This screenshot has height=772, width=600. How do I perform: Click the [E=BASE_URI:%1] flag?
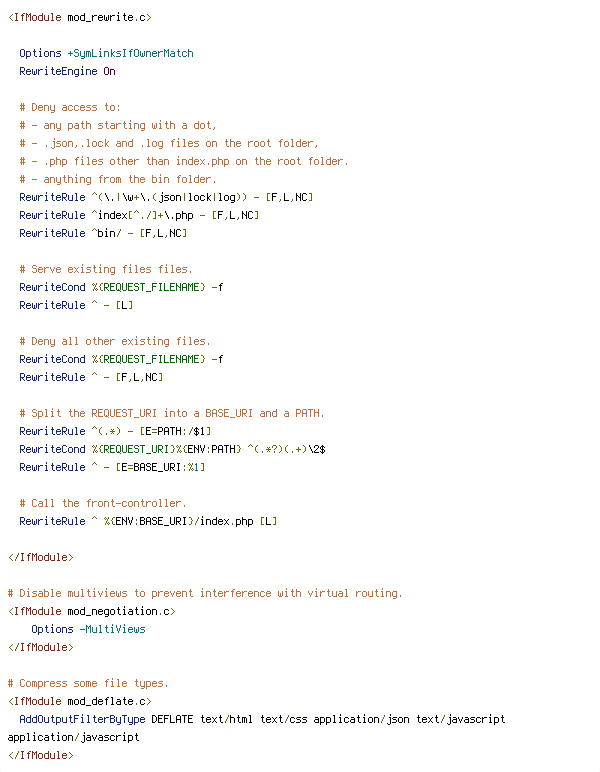pyautogui.click(x=160, y=467)
